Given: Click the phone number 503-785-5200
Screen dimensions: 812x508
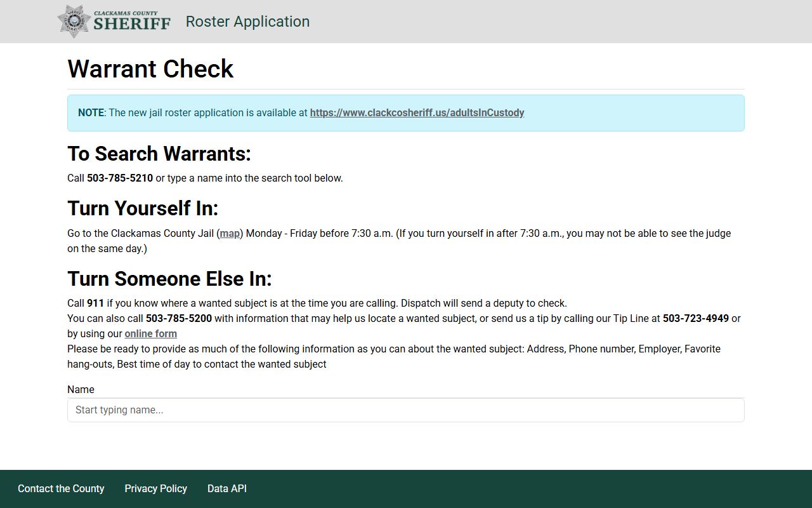Looking at the screenshot, I should pos(179,319).
